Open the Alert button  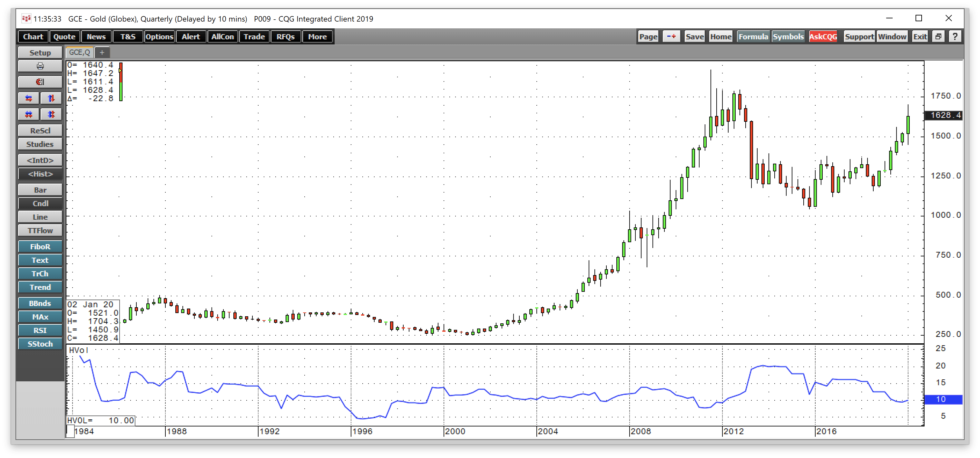[x=191, y=36]
